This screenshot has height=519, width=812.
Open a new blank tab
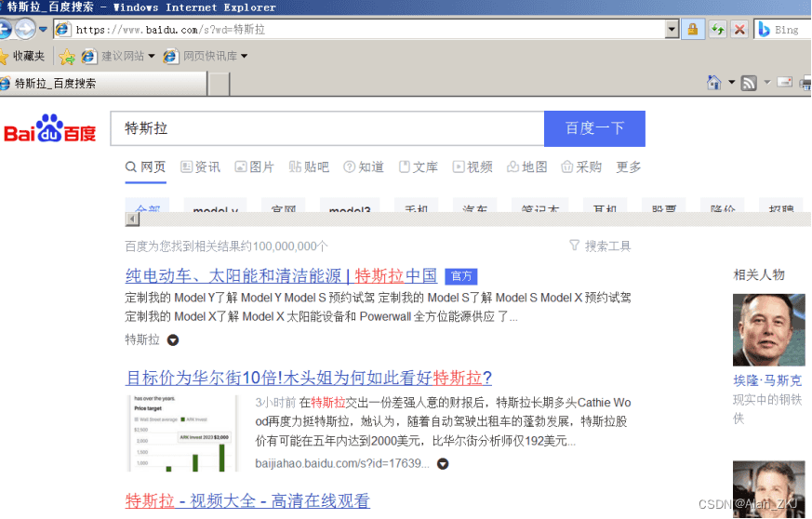tap(220, 84)
